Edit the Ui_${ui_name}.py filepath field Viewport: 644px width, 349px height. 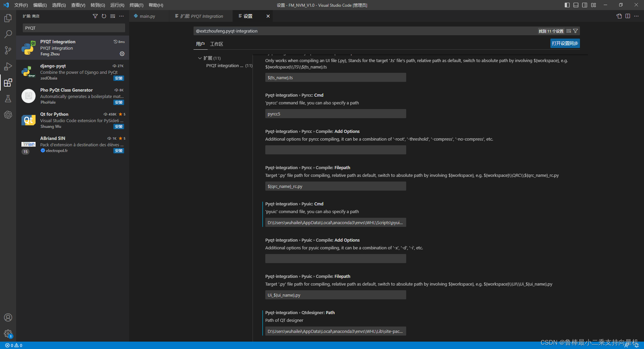(x=335, y=295)
